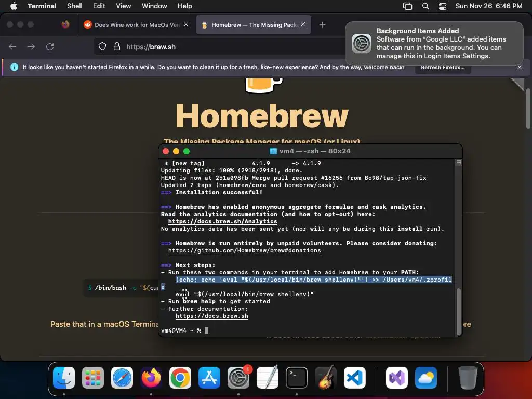
Task: Open Firefox from the Dock
Action: pyautogui.click(x=151, y=377)
